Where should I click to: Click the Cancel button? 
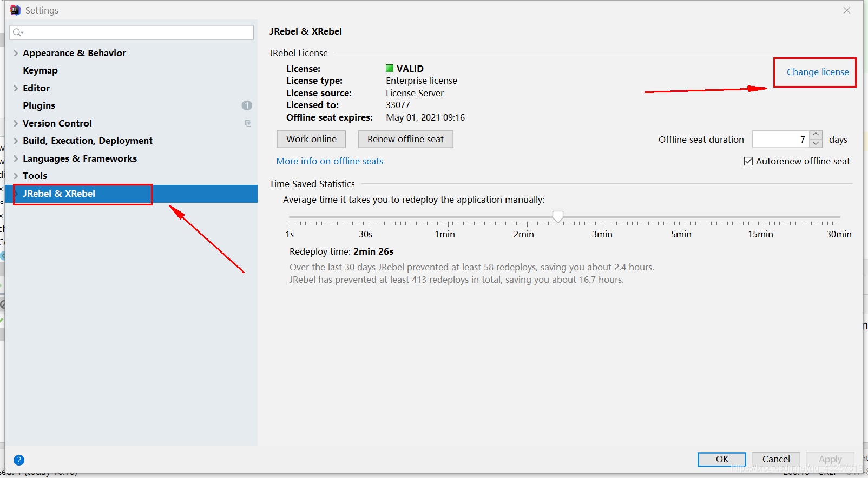[x=776, y=459]
